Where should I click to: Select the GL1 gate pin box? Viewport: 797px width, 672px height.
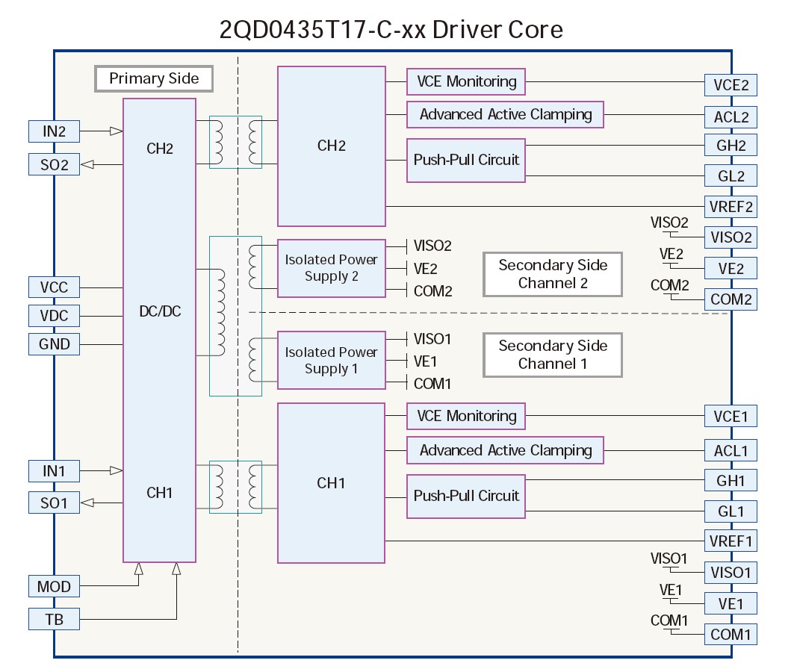[731, 512]
